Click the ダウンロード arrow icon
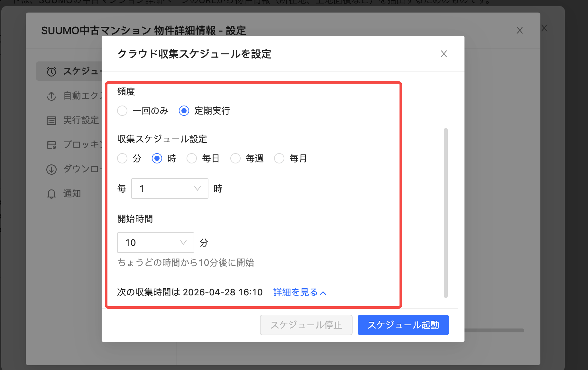588x370 pixels. (x=51, y=169)
